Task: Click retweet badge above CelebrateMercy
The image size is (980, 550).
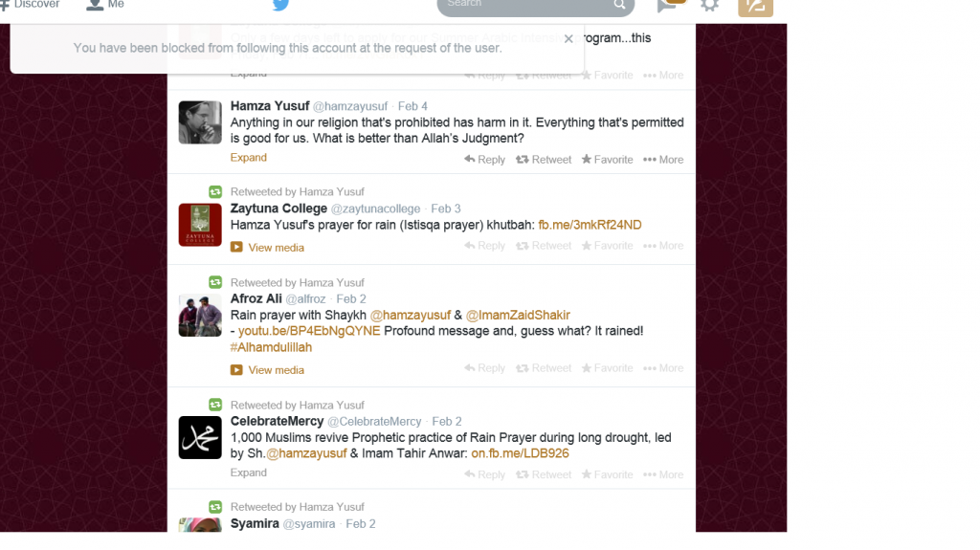Action: point(215,405)
